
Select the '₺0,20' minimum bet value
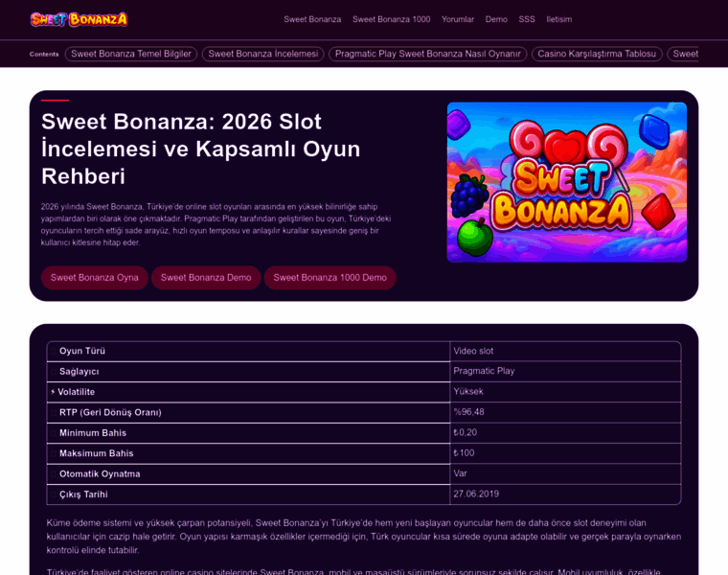(x=466, y=432)
